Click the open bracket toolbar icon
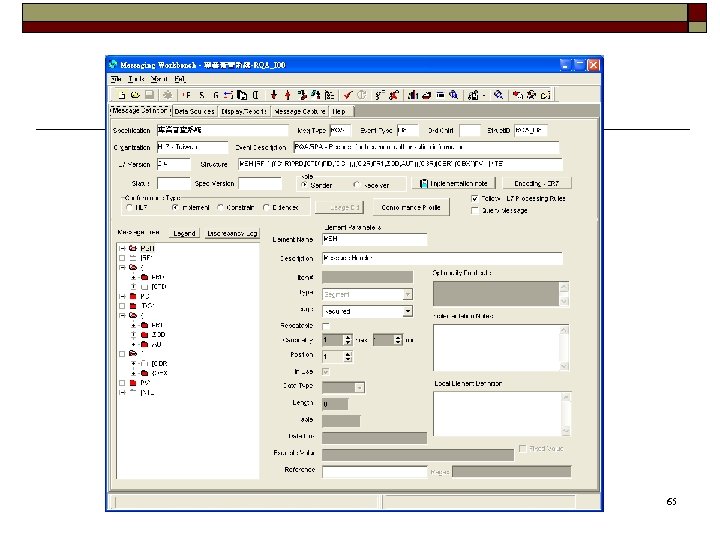 coord(256,95)
